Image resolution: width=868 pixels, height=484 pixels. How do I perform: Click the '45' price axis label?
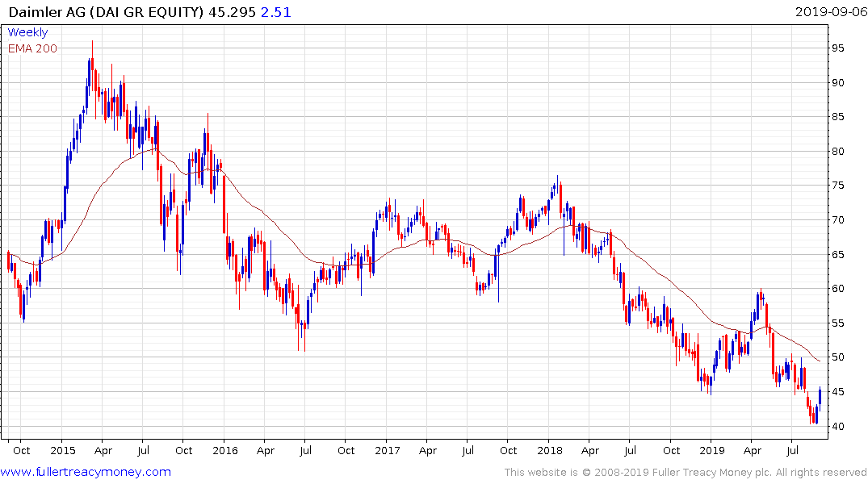click(x=837, y=392)
